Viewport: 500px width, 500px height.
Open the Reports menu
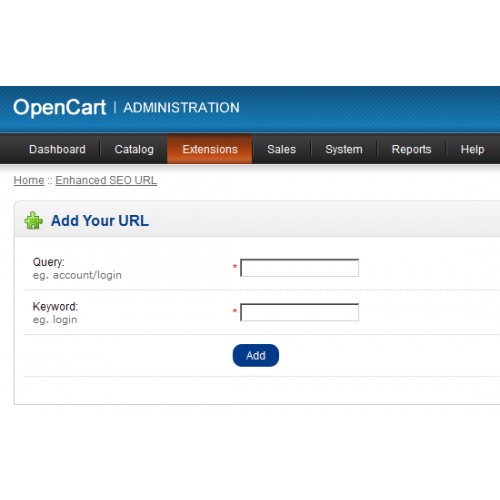pos(411,149)
